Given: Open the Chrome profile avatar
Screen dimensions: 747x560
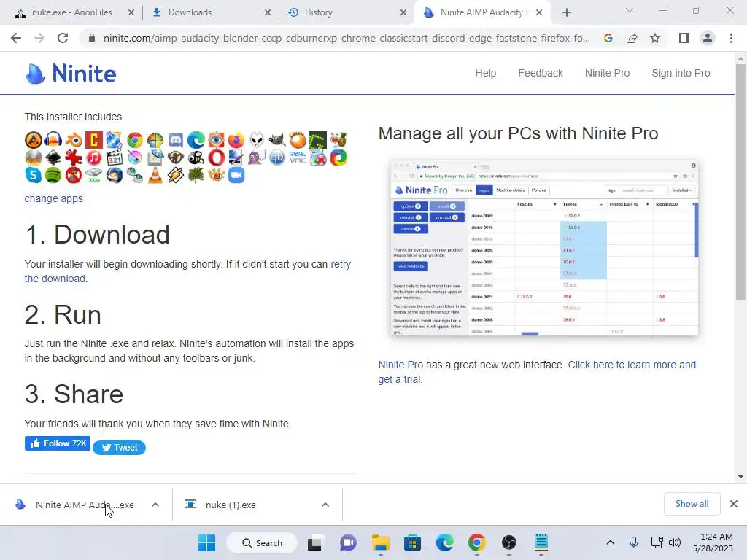Looking at the screenshot, I should tap(708, 38).
